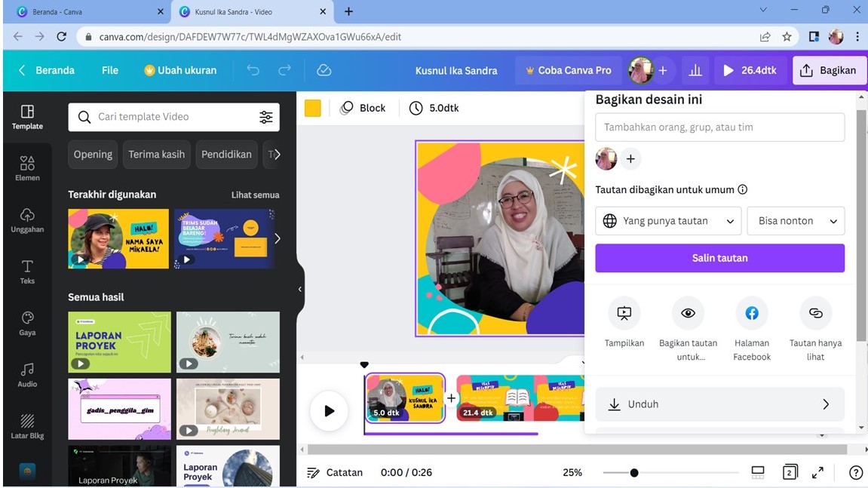Click the 'Salin tautan' button
Screen dimensions: 868x488
[x=719, y=258]
